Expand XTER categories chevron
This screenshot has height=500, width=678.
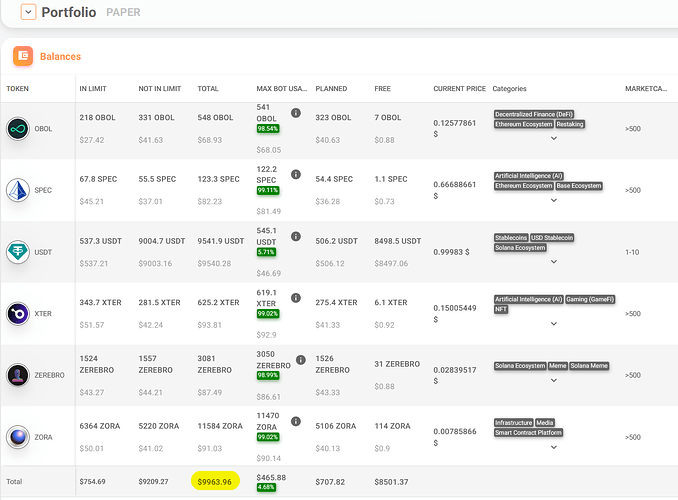pyautogui.click(x=554, y=324)
